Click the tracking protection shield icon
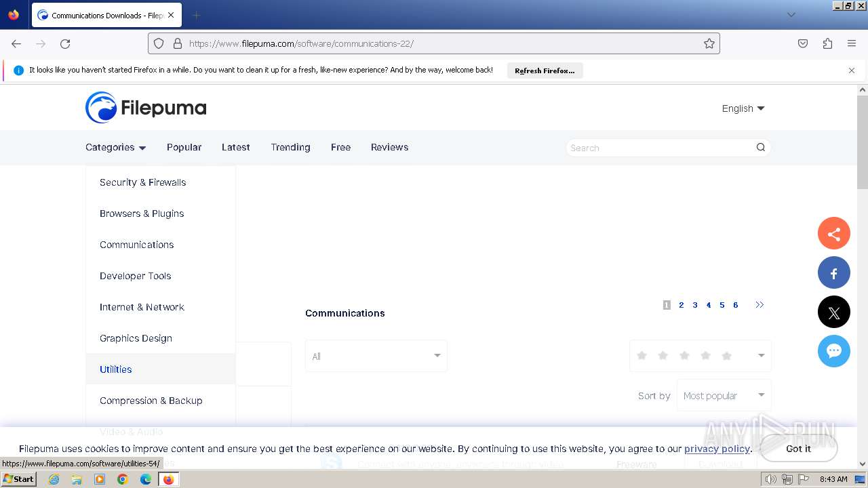This screenshot has height=488, width=868. (159, 43)
